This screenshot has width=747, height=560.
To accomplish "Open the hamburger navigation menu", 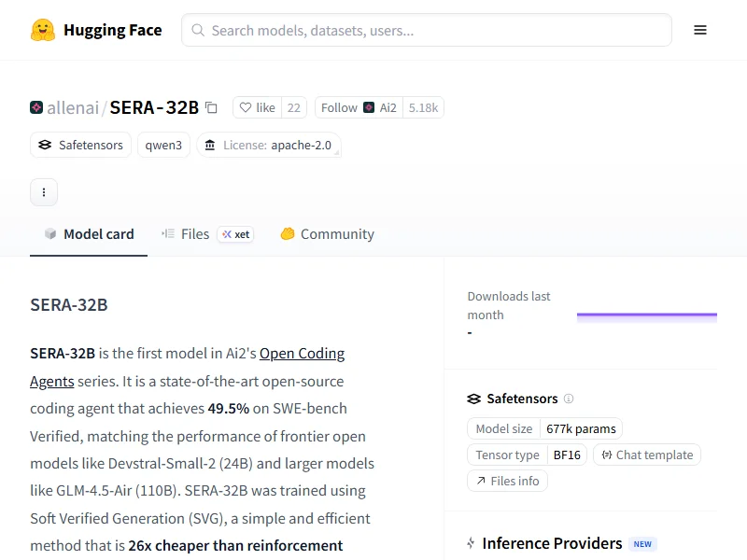I will pos(700,30).
